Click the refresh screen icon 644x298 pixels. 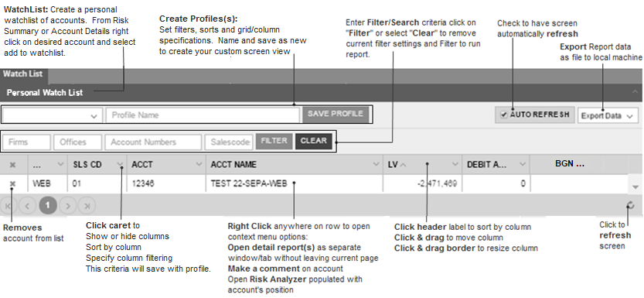(x=630, y=205)
